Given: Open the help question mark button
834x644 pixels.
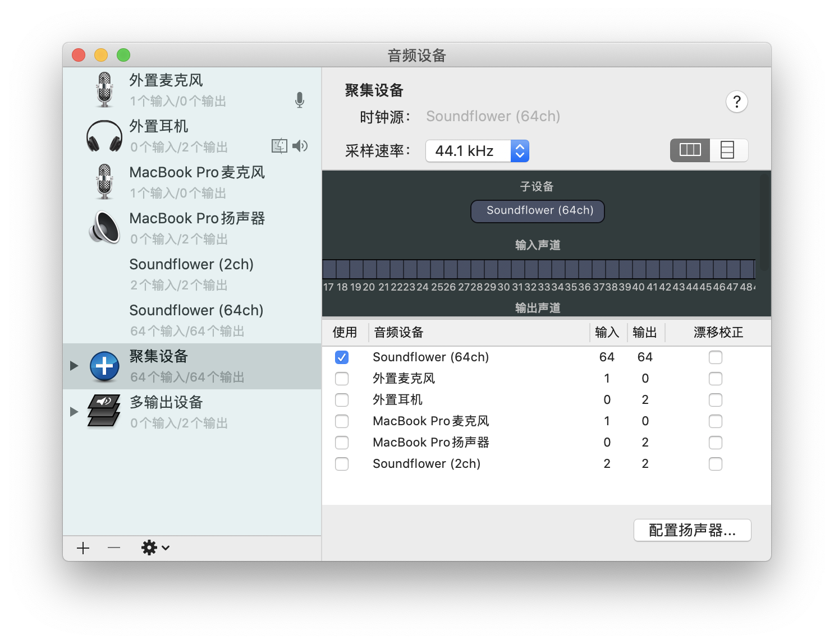Looking at the screenshot, I should point(736,102).
